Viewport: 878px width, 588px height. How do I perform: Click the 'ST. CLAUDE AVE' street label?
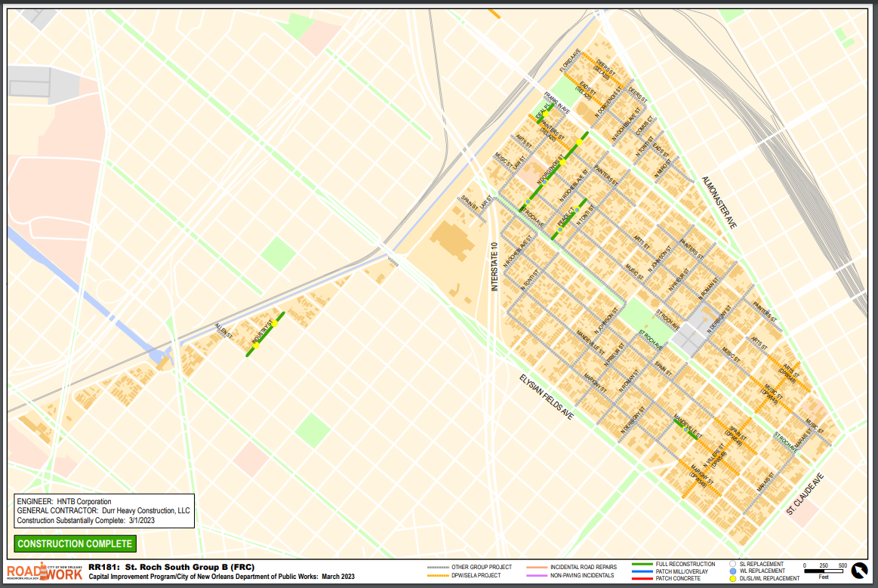click(806, 494)
